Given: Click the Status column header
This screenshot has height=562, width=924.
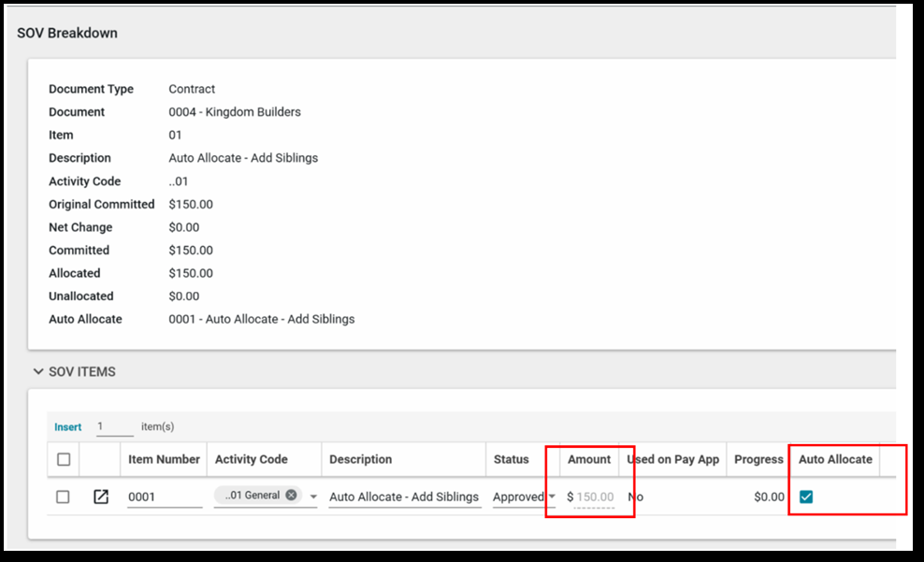Looking at the screenshot, I should (511, 459).
